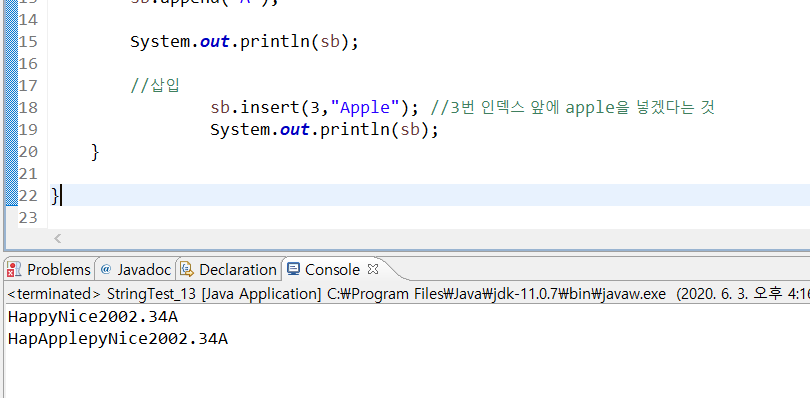Screen dimensions: 810x398
Task: Click the println statement on line 15
Action: [x=244, y=42]
